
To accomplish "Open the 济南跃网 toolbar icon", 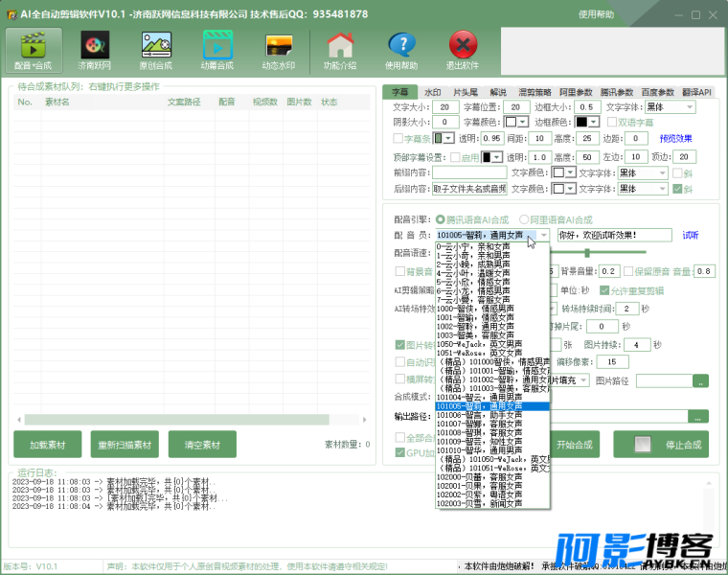I will pos(95,50).
